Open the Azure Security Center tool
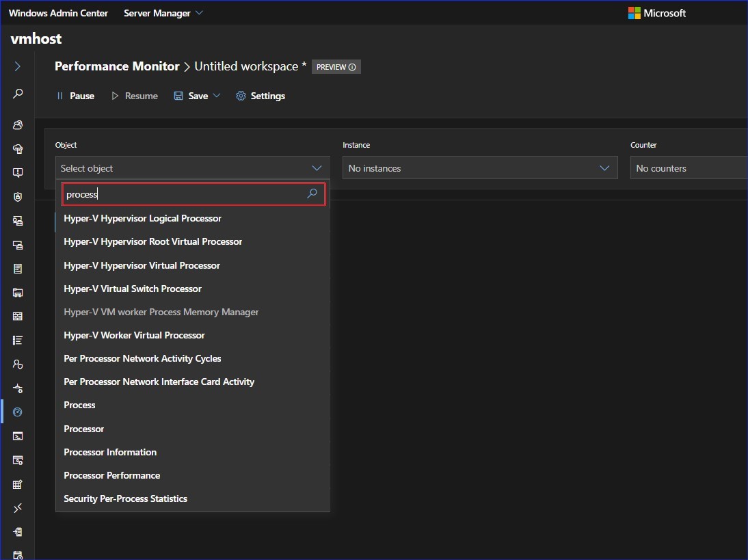Viewport: 748px width, 560px height. point(18,196)
